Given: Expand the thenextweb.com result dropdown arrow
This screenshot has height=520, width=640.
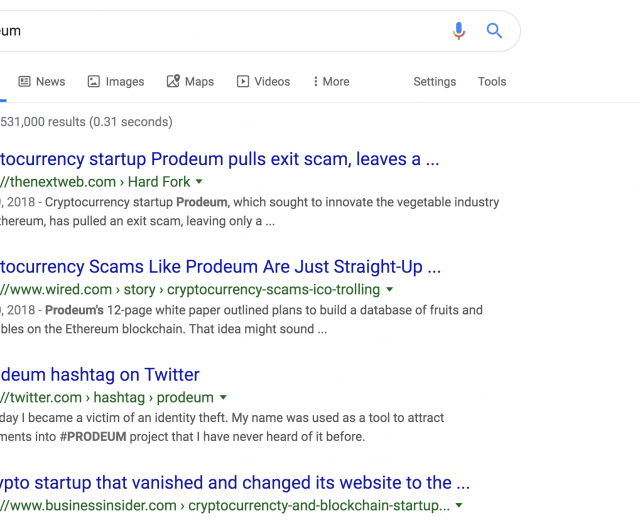Looking at the screenshot, I should tap(199, 182).
